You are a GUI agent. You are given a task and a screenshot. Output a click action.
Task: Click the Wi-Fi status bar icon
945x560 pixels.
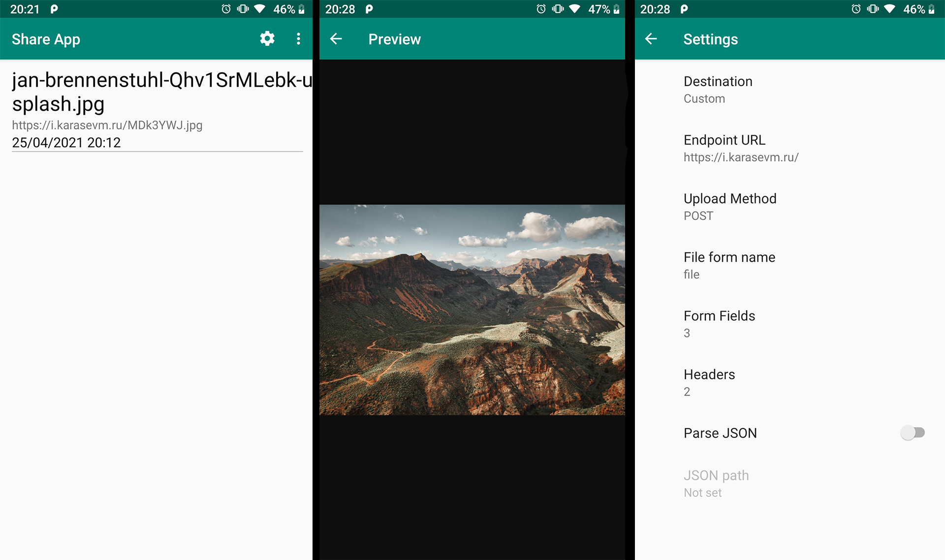pos(259,9)
